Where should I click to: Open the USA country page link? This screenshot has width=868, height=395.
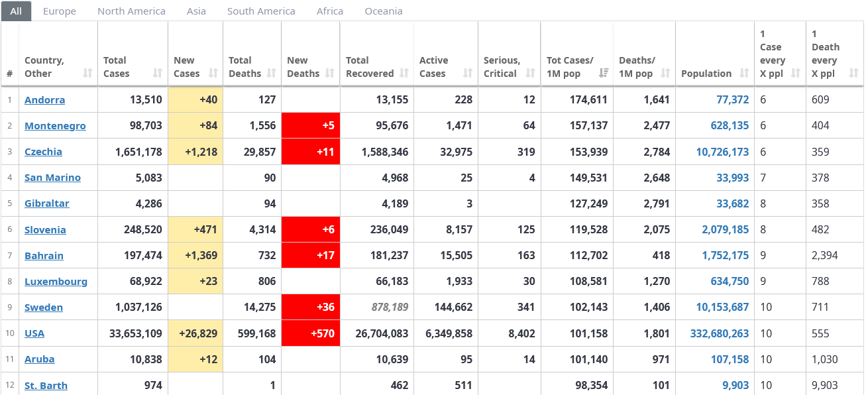34,333
